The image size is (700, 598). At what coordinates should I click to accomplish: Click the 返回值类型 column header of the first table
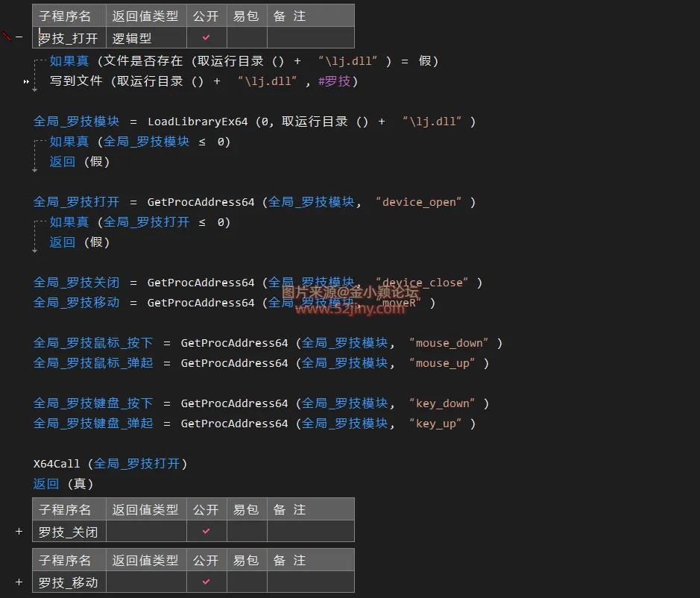click(x=145, y=15)
